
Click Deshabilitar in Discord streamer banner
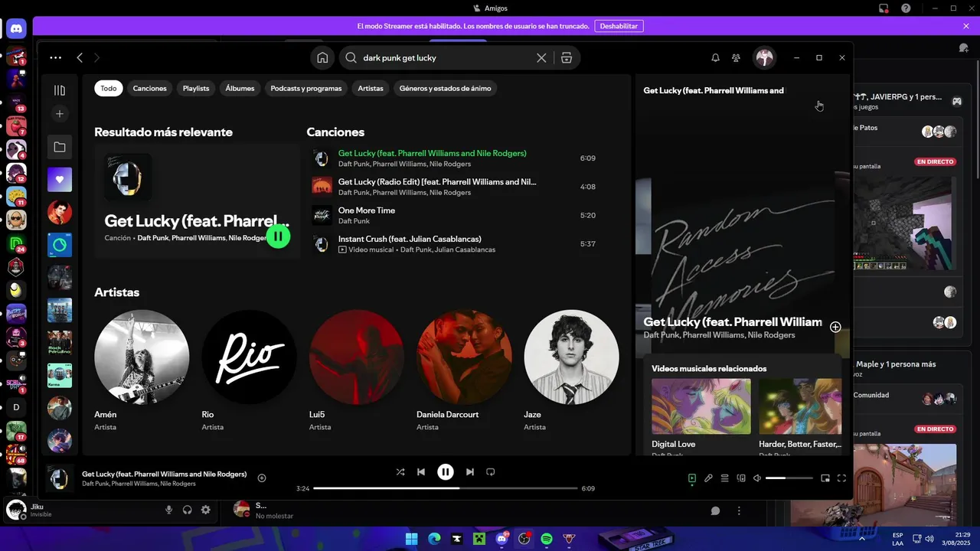point(619,26)
